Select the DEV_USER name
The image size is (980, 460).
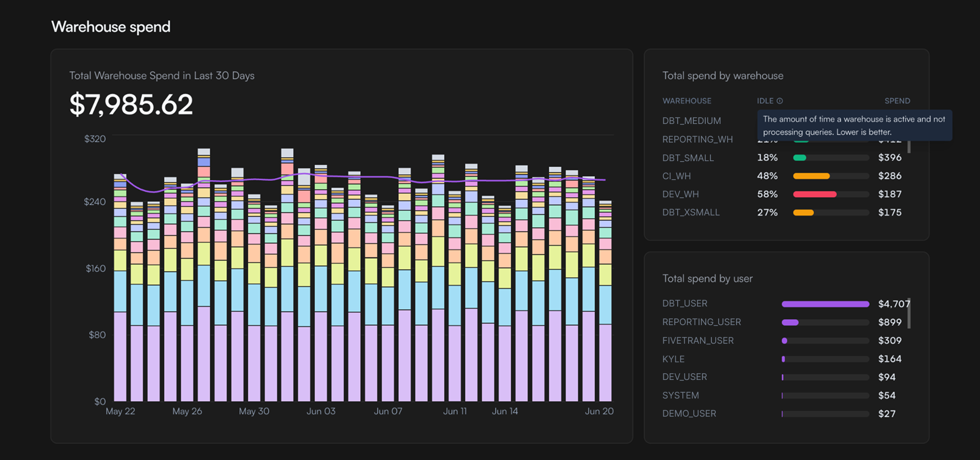coord(684,377)
